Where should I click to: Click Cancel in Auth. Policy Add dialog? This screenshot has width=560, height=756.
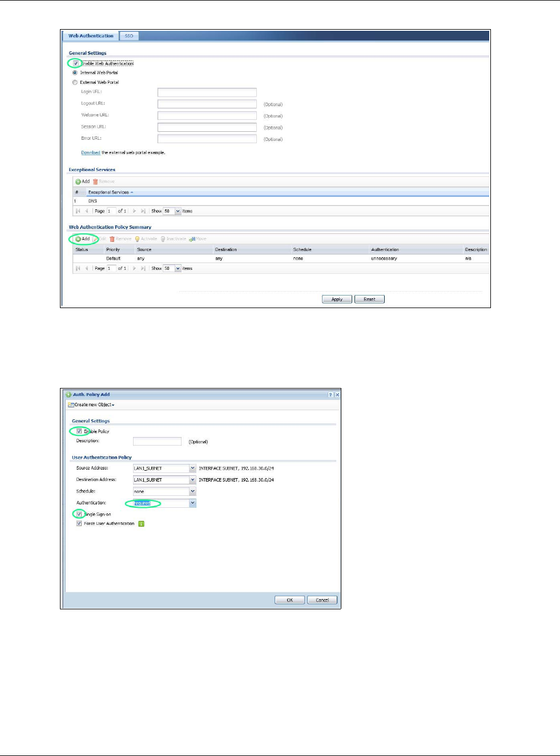click(x=323, y=600)
